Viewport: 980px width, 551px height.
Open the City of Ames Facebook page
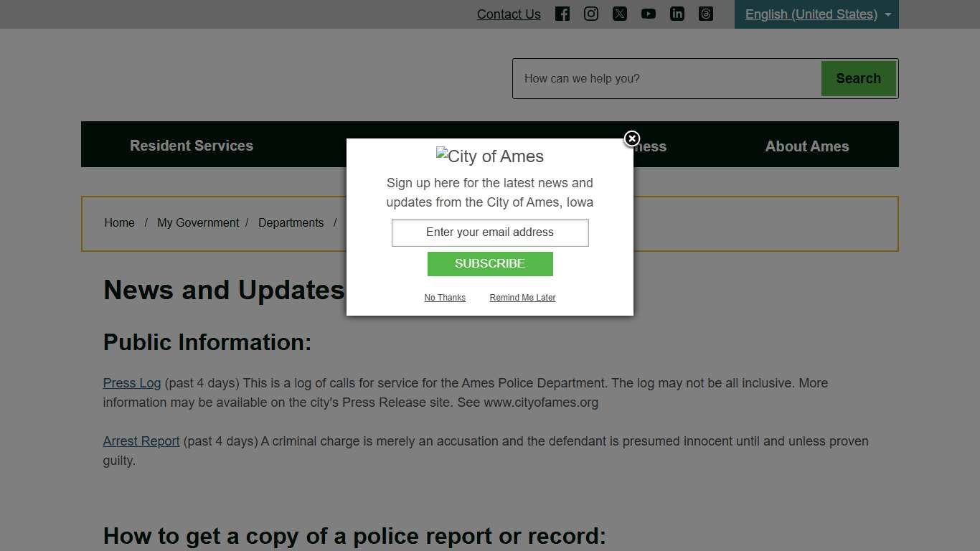coord(562,14)
